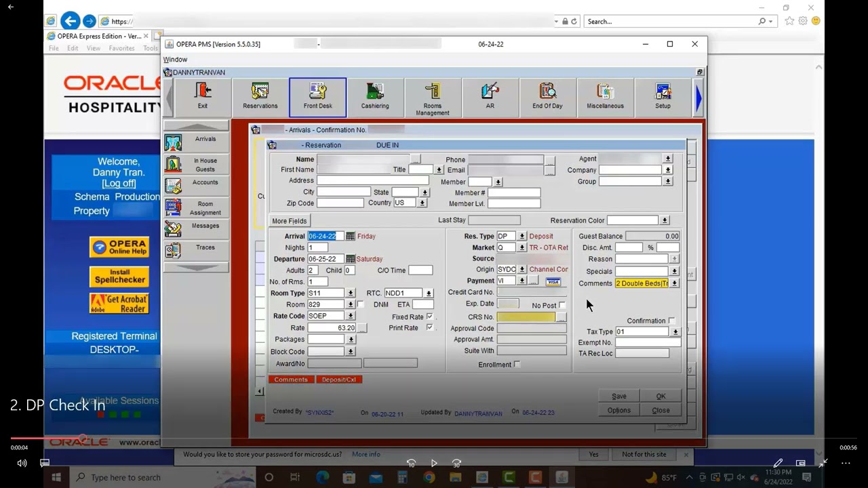Expand the Origin dropdown
Image resolution: width=868 pixels, height=488 pixels.
click(521, 270)
